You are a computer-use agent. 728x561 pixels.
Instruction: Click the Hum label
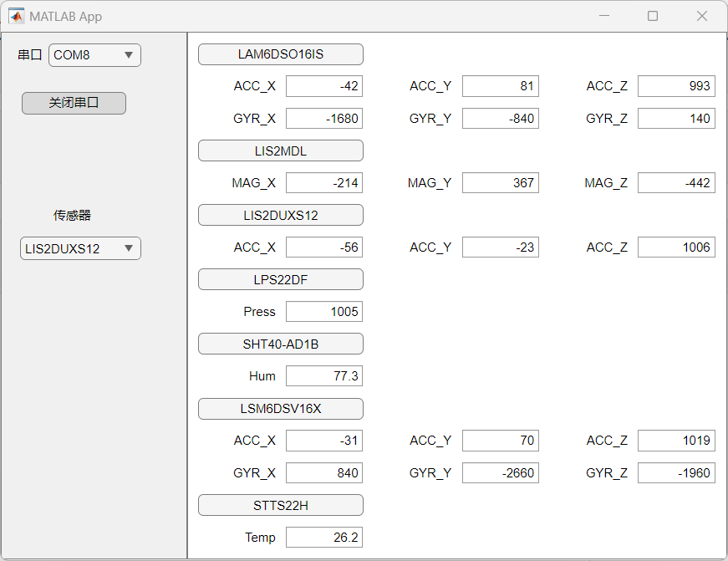pos(262,376)
